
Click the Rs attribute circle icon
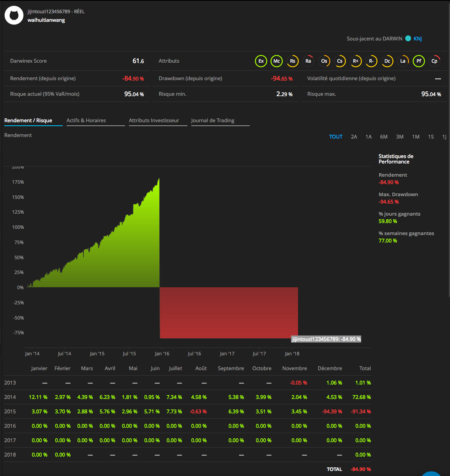pyautogui.click(x=293, y=61)
